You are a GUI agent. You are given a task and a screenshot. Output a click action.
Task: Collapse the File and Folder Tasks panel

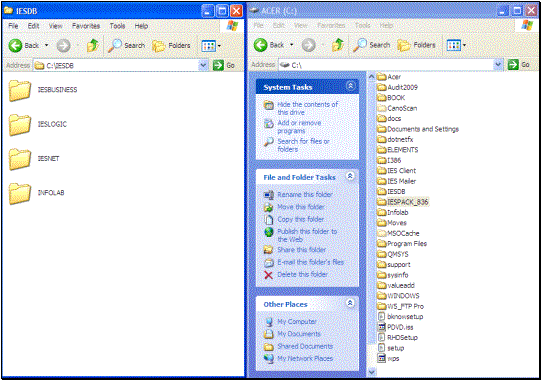pyautogui.click(x=350, y=176)
